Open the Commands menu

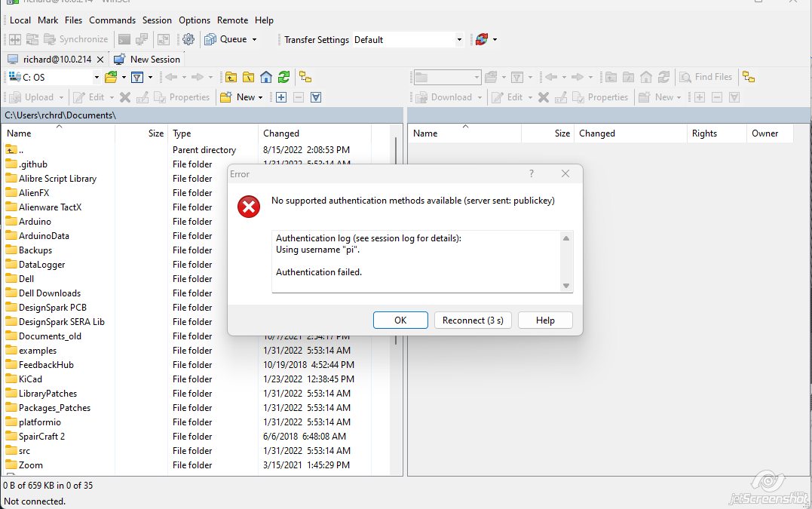click(112, 20)
